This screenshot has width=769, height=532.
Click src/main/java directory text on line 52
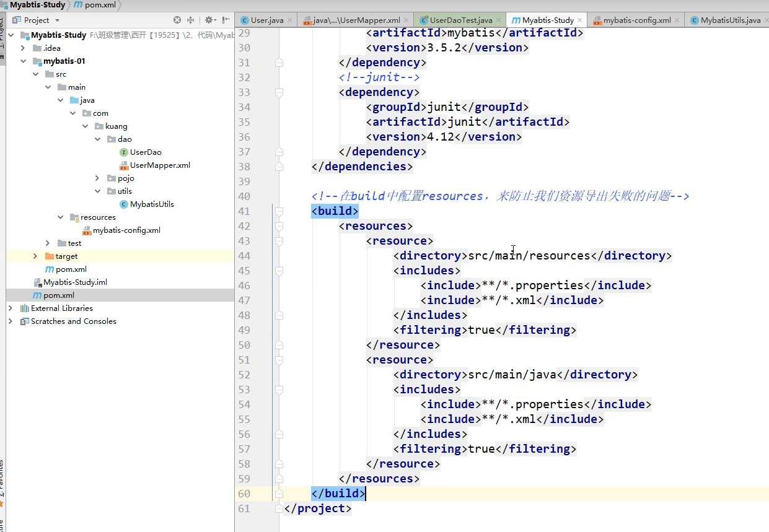coord(512,375)
